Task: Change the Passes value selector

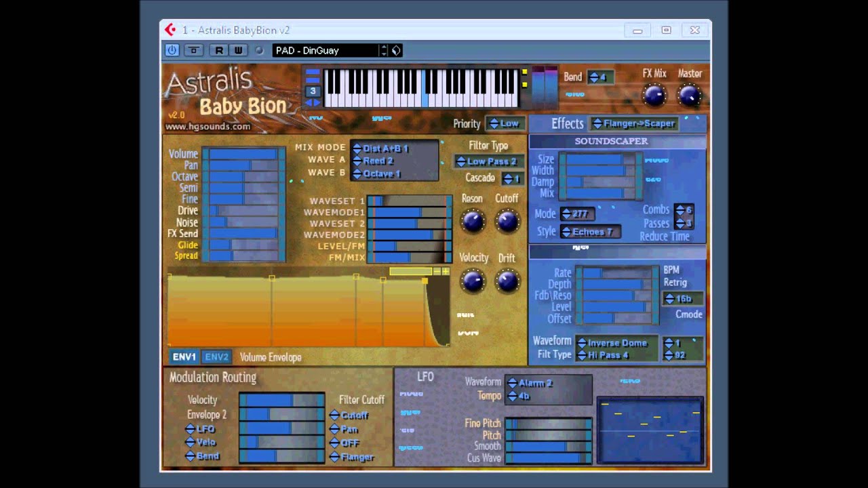Action: coord(684,223)
